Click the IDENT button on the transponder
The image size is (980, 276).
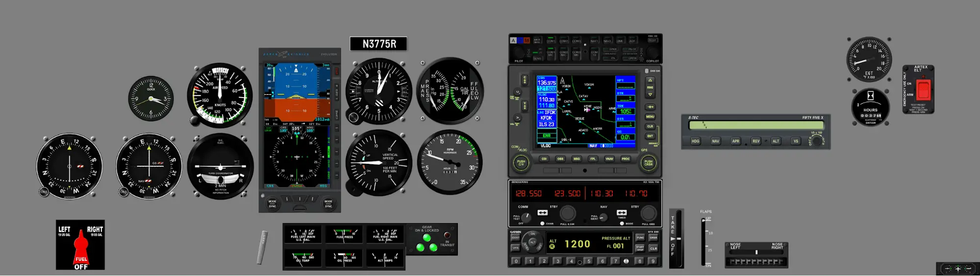point(515,238)
